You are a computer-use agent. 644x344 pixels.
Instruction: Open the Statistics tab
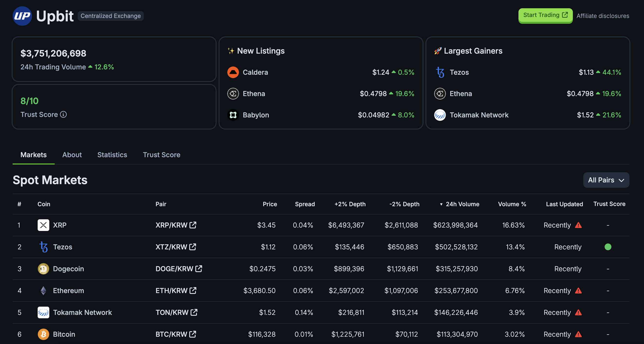112,155
